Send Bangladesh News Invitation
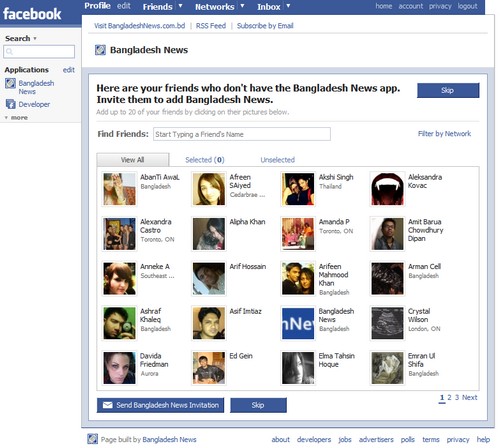The width and height of the screenshot is (500, 448). 160,405
